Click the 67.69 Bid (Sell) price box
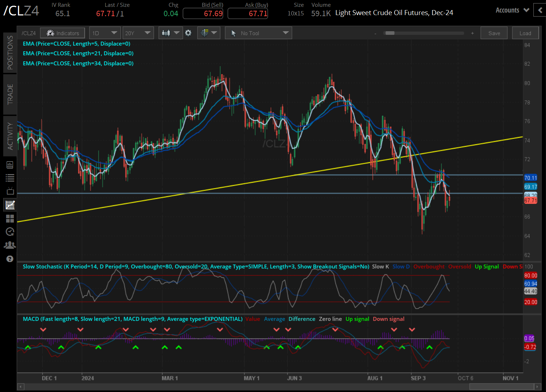The image size is (546, 392). click(203, 14)
